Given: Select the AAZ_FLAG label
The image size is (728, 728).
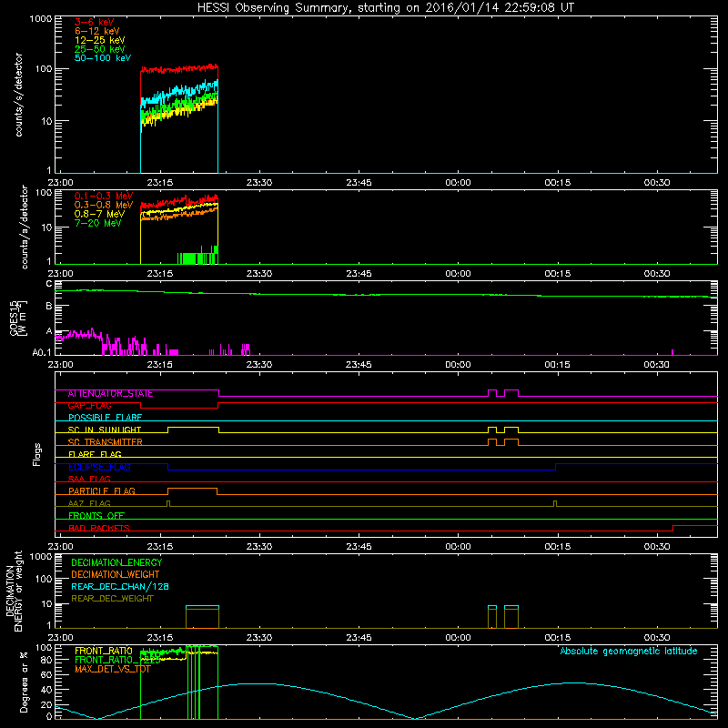Looking at the screenshot, I should click(x=89, y=503).
